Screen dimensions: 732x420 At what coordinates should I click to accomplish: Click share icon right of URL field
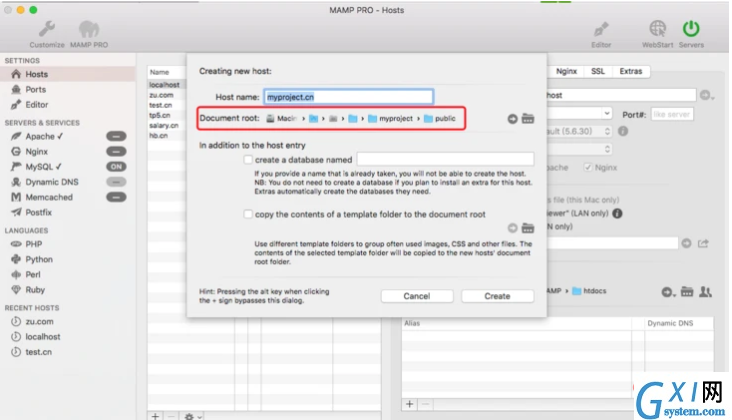click(703, 244)
